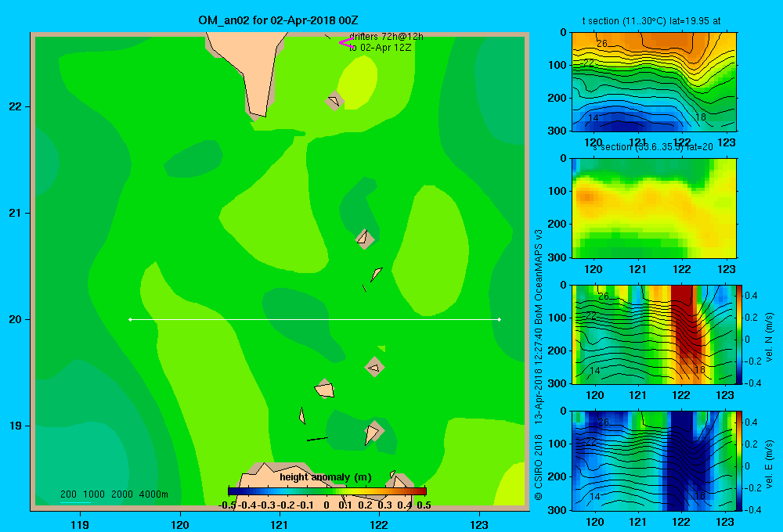Click the '-0.5' tick on height anomaly scale
The height and width of the screenshot is (532, 783).
227,505
